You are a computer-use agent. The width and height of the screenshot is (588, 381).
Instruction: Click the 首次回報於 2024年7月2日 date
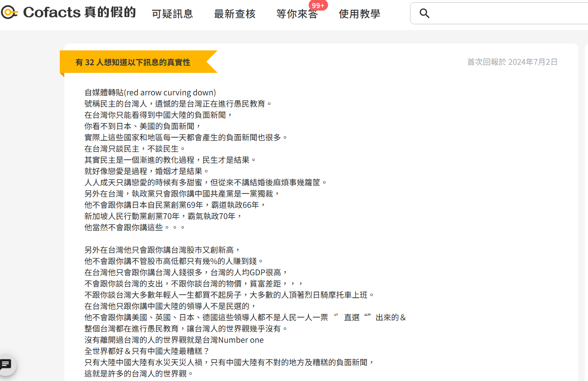pos(512,62)
